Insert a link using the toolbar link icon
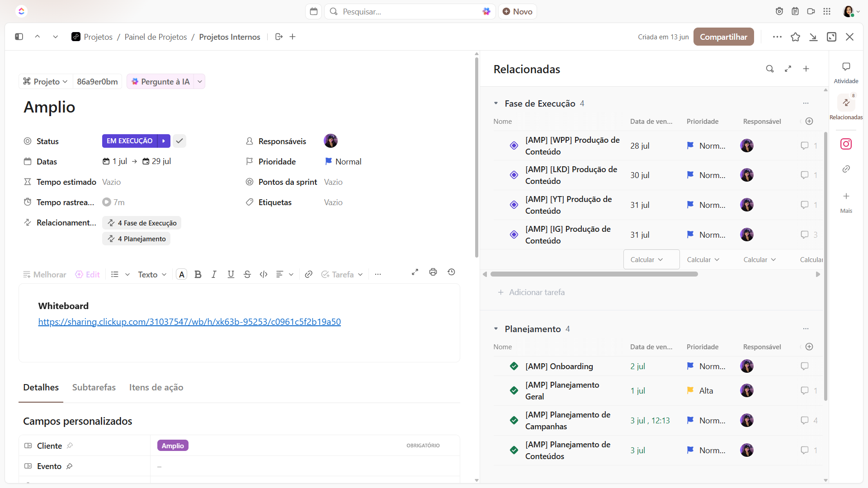The image size is (868, 488). pos(308,274)
